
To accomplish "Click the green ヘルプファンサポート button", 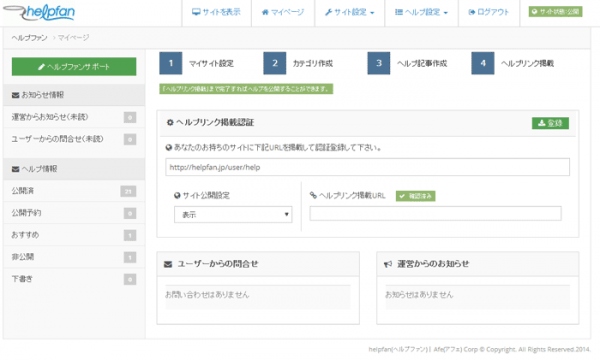I will point(74,67).
